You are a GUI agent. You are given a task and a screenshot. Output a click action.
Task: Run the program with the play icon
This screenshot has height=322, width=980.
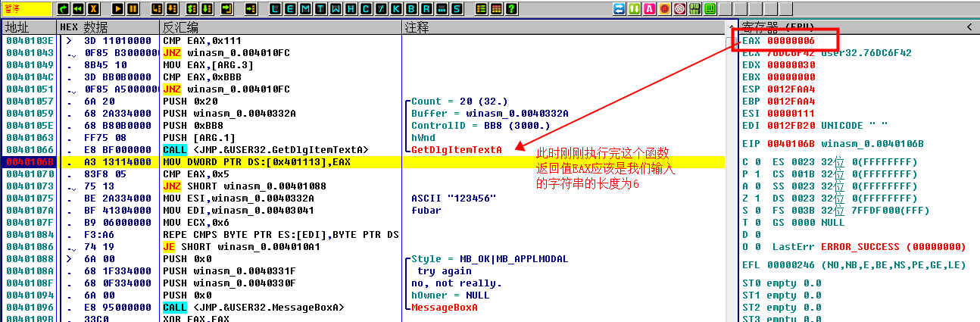(x=117, y=9)
